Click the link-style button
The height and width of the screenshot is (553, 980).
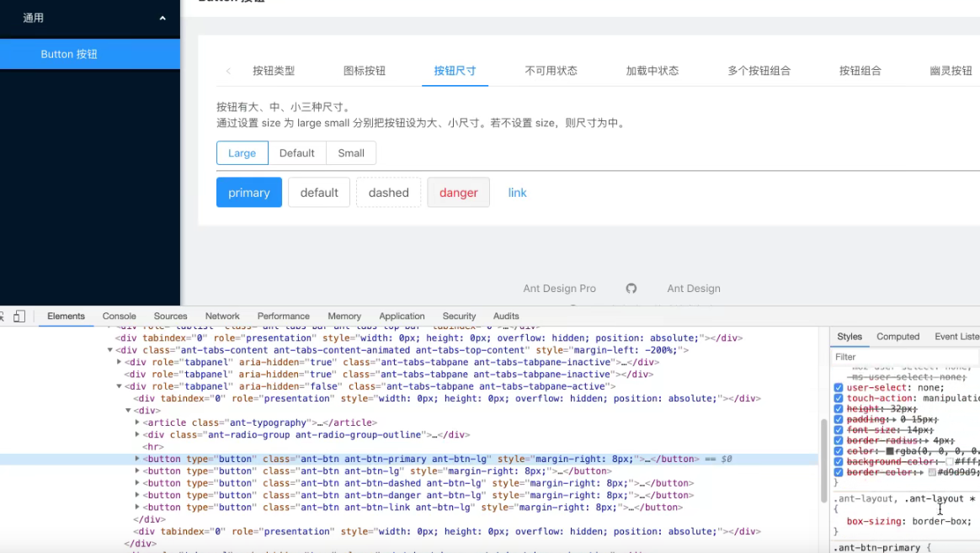coord(517,193)
